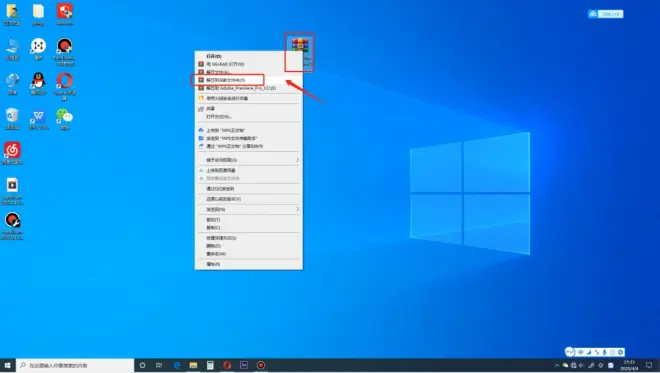Open the notification center icon

click(649, 365)
